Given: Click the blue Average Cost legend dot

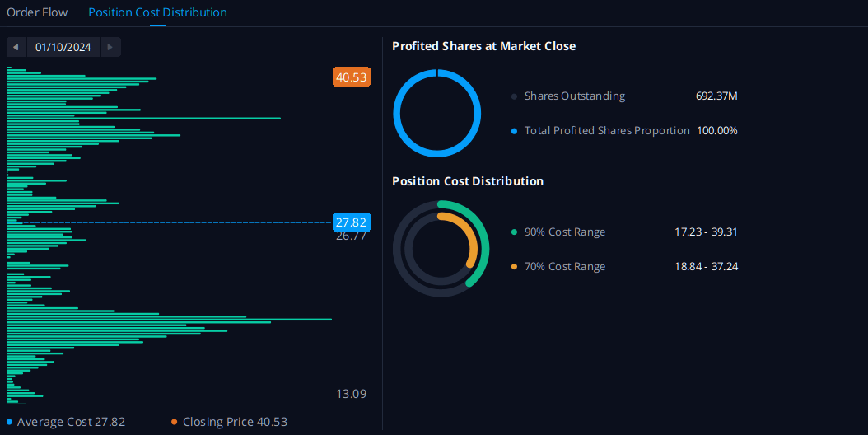Looking at the screenshot, I should pos(10,422).
